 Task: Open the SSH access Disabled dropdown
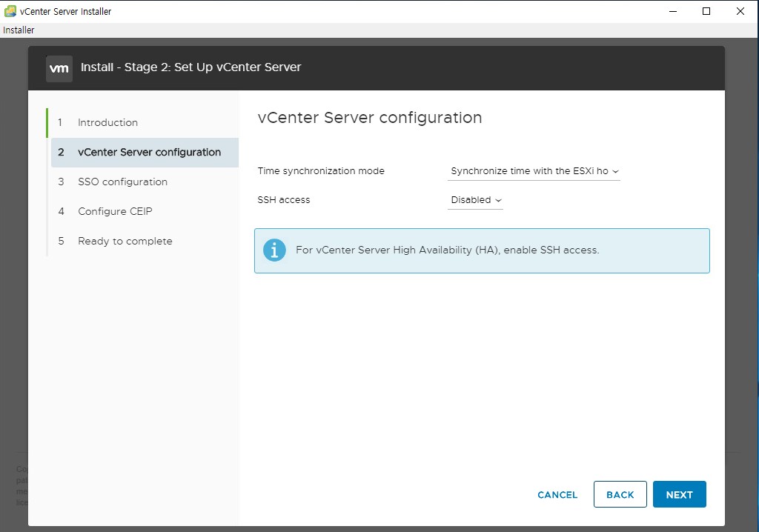pyautogui.click(x=475, y=200)
